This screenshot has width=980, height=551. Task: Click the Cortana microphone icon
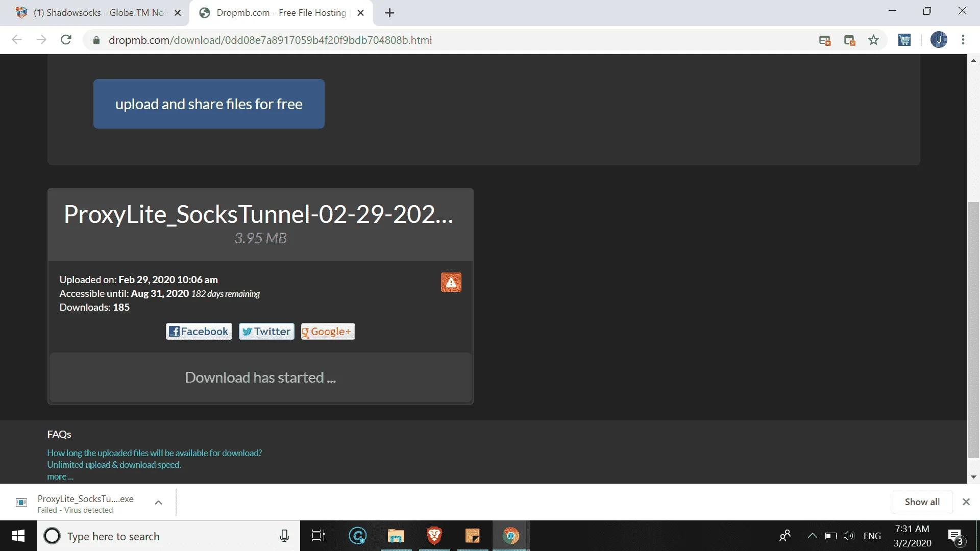[x=285, y=536]
